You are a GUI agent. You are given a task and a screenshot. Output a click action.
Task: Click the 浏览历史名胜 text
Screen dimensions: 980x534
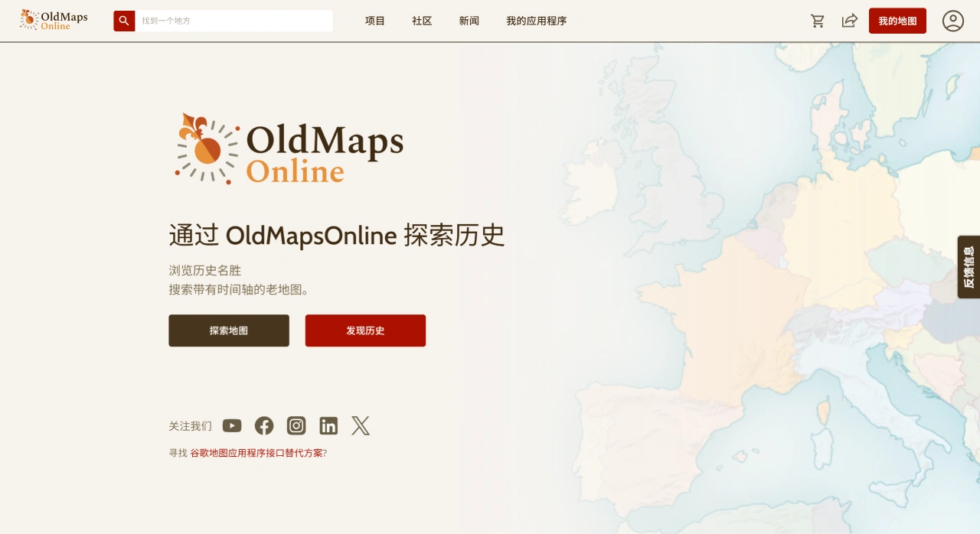pyautogui.click(x=205, y=270)
